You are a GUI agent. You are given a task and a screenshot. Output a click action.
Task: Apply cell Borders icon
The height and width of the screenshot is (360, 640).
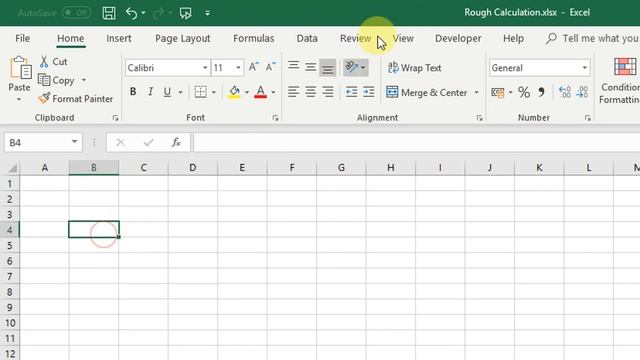click(x=200, y=92)
